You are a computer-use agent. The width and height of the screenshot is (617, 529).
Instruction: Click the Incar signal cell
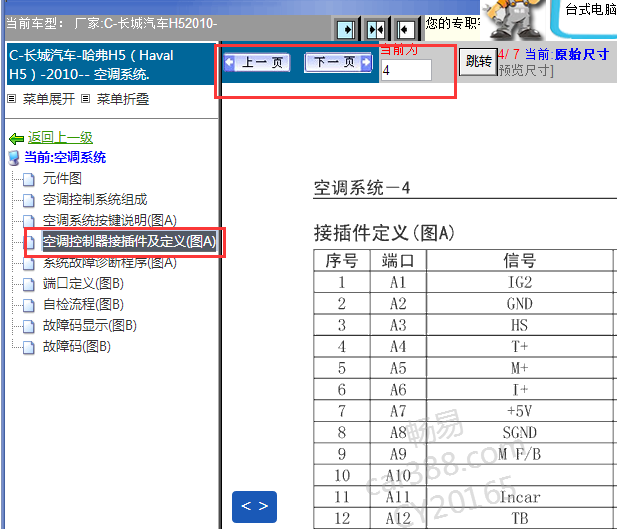pyautogui.click(x=519, y=497)
